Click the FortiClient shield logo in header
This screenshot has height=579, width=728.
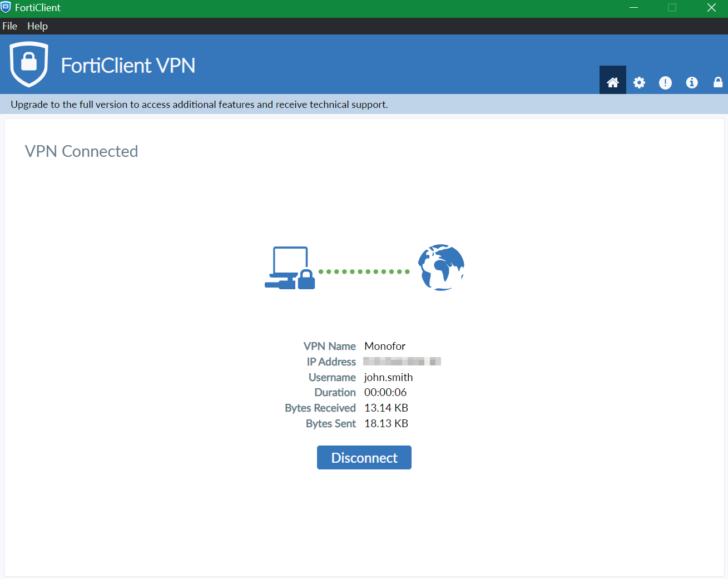tap(29, 65)
